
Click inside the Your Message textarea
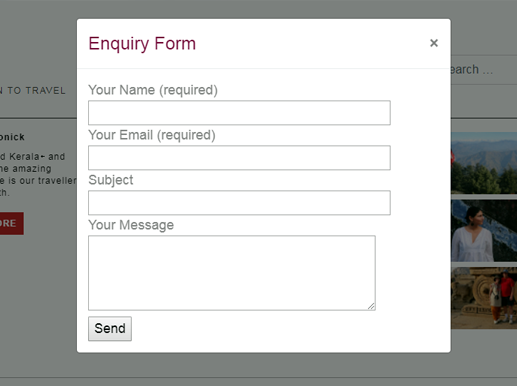coord(232,273)
